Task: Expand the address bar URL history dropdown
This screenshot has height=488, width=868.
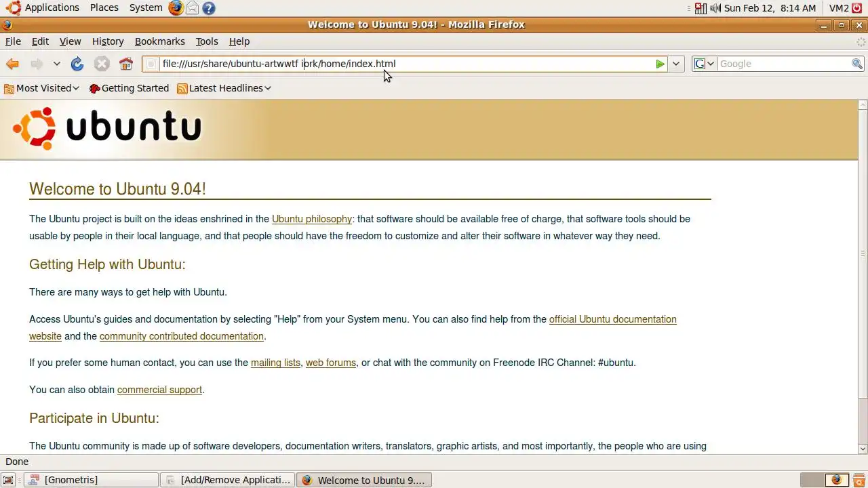Action: click(676, 64)
